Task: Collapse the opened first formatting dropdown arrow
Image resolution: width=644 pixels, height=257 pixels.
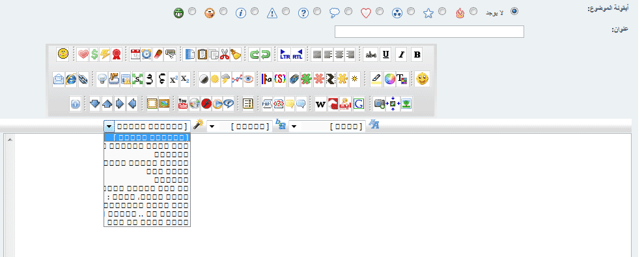Action: [109, 126]
